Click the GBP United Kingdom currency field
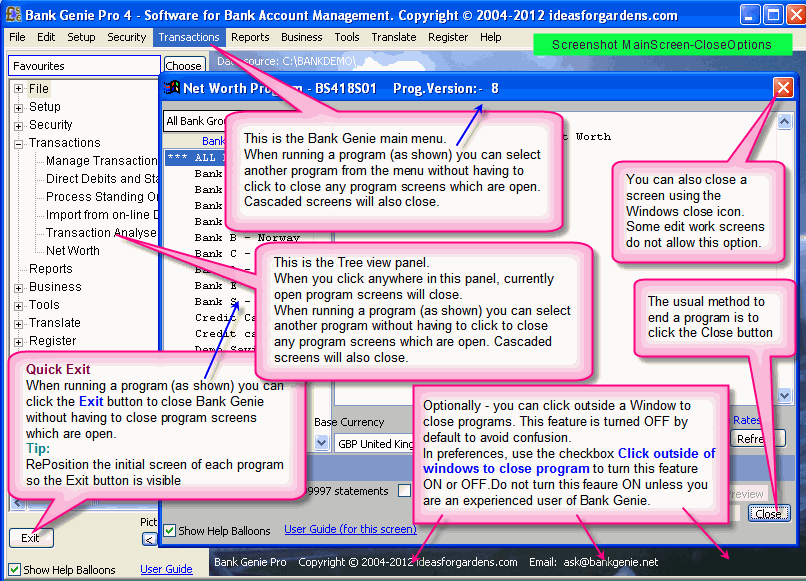 [374, 444]
